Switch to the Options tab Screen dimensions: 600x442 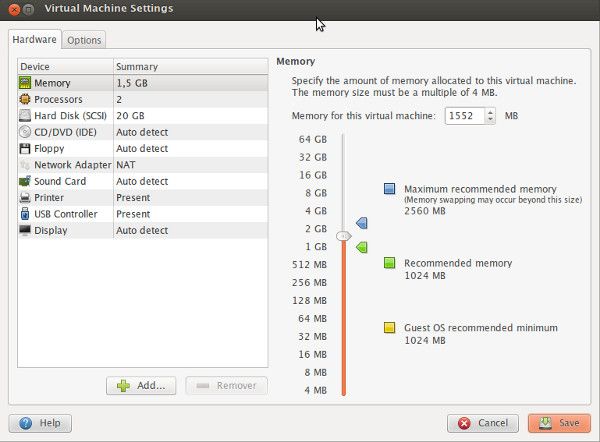pos(85,40)
